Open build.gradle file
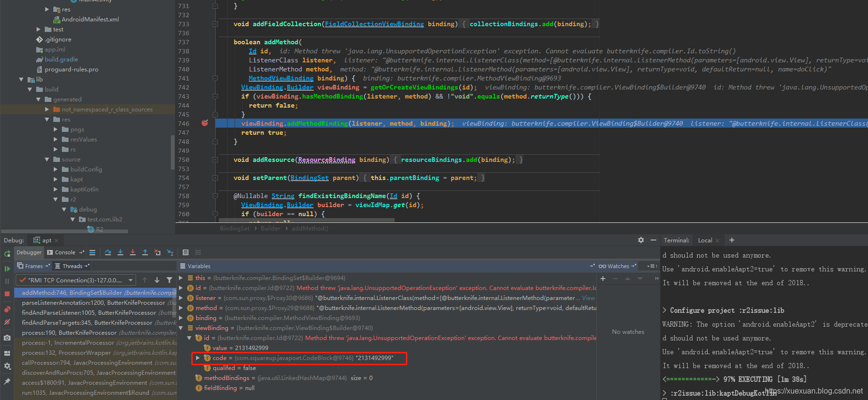The height and width of the screenshot is (400, 868). [61, 60]
